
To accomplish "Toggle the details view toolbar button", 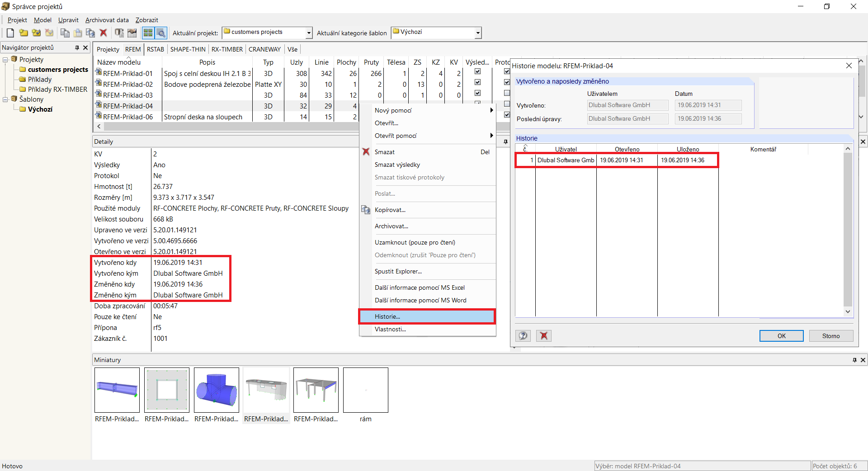I will point(160,33).
